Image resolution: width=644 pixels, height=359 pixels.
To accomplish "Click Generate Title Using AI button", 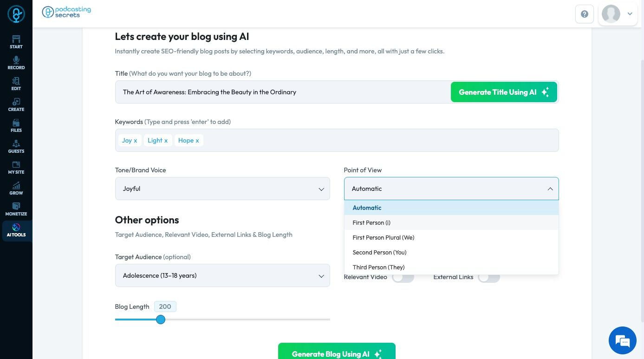I will (504, 92).
